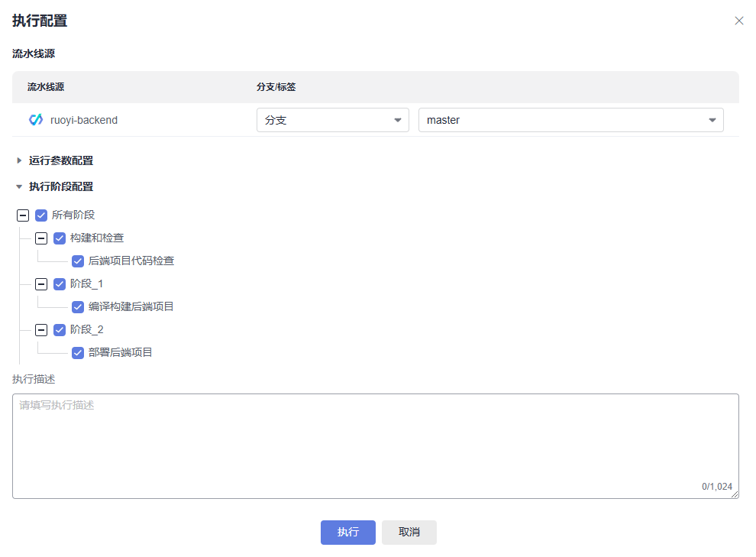Uncheck the 后端项目代码检查 checkbox

pos(78,261)
